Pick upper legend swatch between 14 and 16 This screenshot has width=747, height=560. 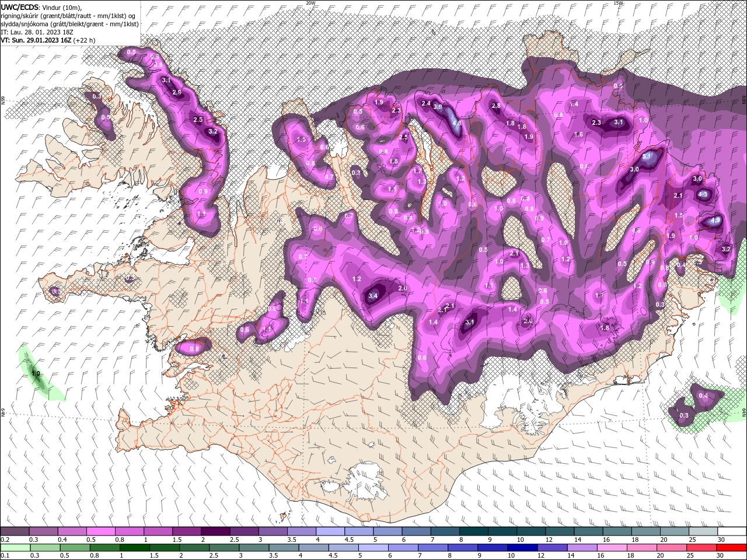(x=588, y=532)
